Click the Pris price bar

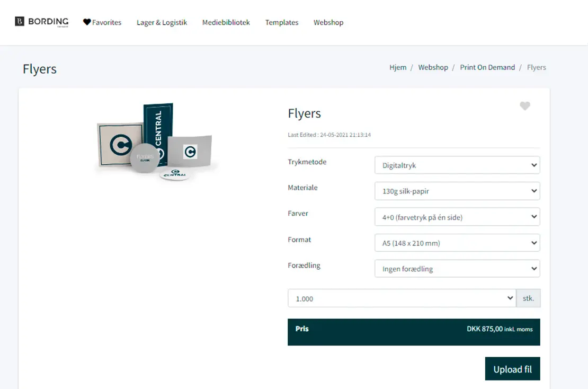tap(414, 332)
